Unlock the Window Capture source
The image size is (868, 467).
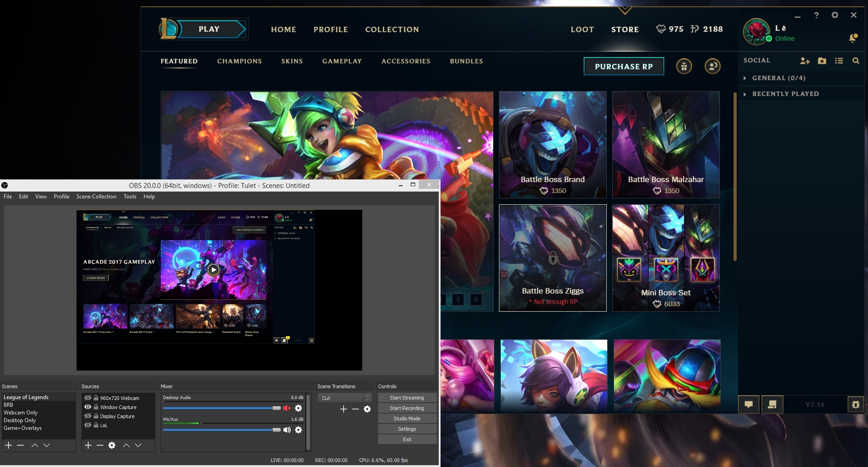pos(96,407)
